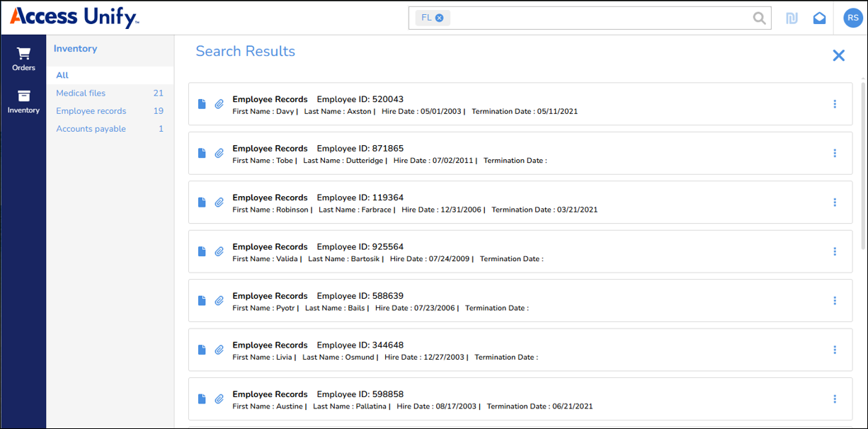The image size is (868, 429).
Task: Click paperclip attachment icon for Employee ID 871865
Action: tap(219, 153)
